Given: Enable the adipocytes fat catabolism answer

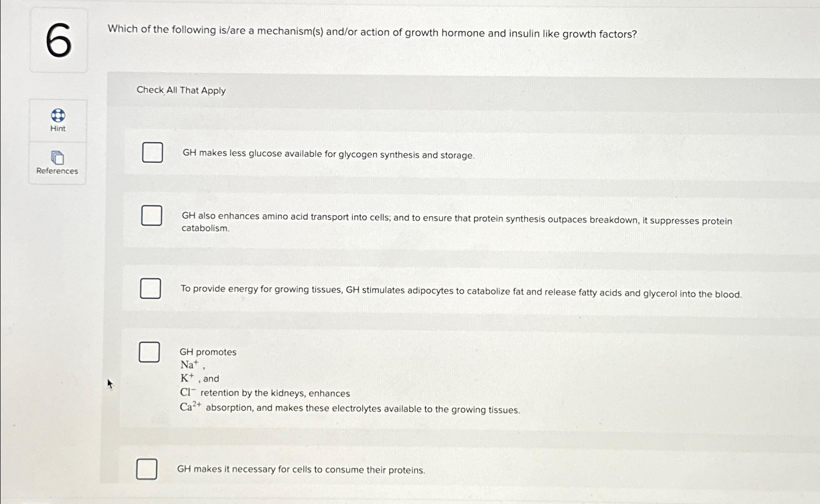Looking at the screenshot, I should click(x=150, y=289).
